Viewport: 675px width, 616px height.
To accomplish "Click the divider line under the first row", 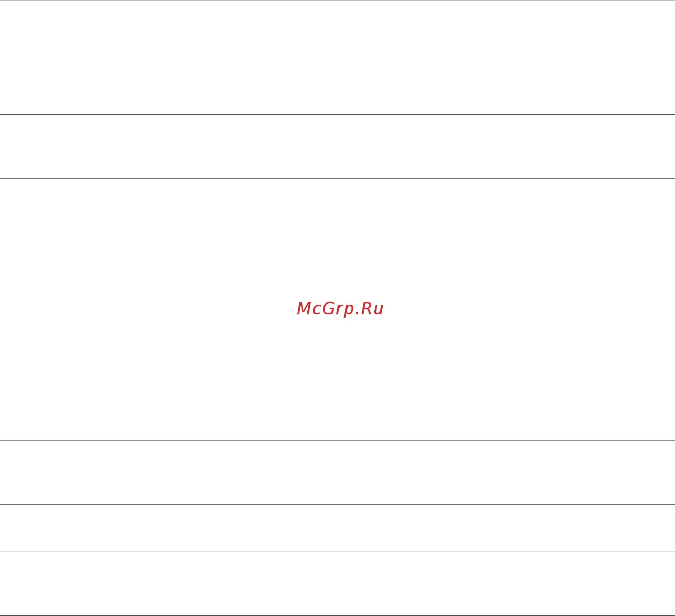I will 337,115.
